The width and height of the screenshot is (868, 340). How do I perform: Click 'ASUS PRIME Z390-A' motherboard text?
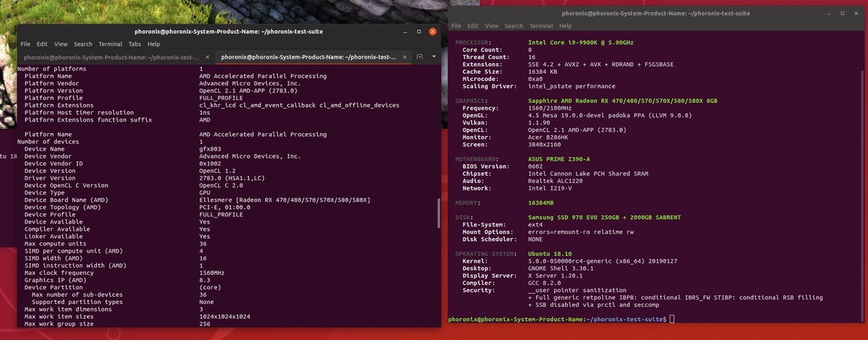point(560,158)
